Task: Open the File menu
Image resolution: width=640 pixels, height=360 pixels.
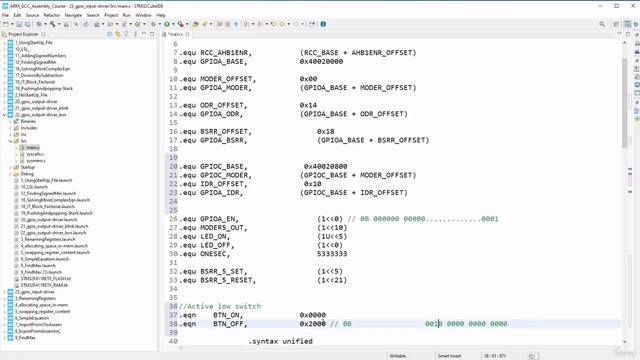Action: 5,15
